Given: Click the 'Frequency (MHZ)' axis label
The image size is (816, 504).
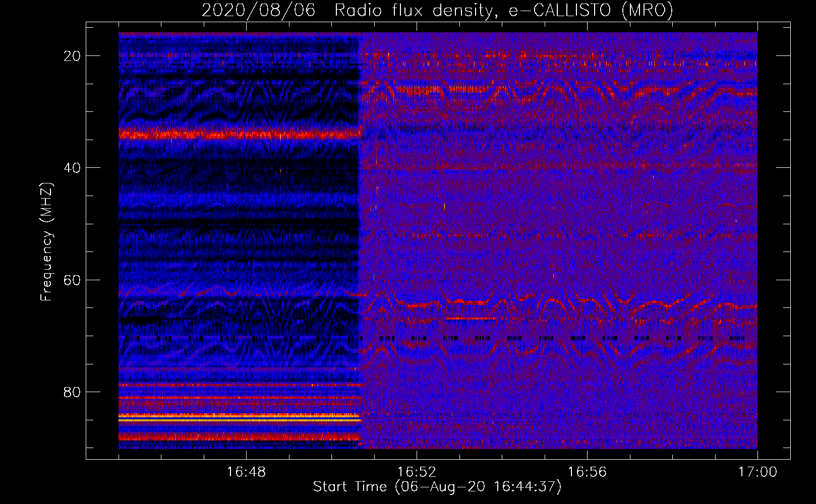Looking at the screenshot, I should click(x=46, y=241).
